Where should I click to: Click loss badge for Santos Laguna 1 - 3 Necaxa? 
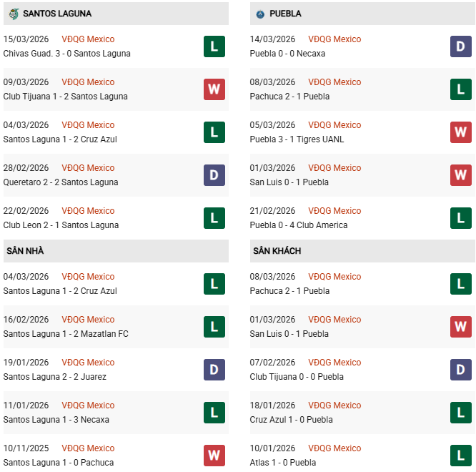pos(214,413)
